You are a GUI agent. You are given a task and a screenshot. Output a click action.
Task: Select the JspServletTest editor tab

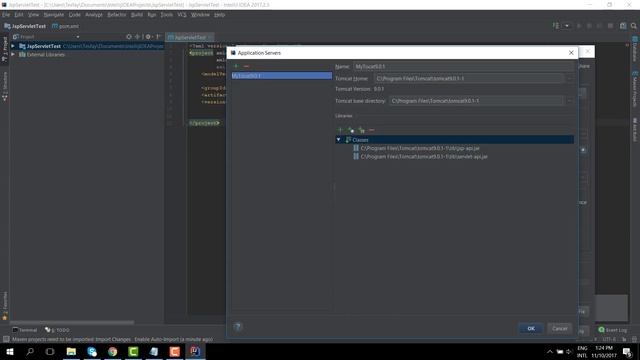(x=190, y=37)
